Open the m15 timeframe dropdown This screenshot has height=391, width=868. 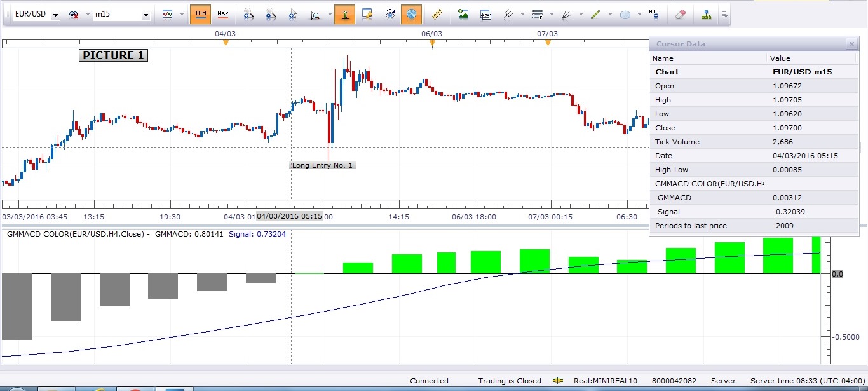146,15
